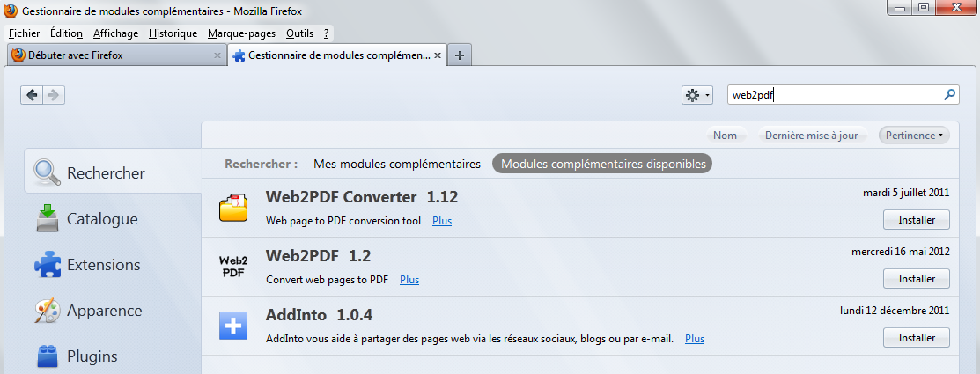Screen dimensions: 980x374
Task: Open a new tab with the plus button
Action: (460, 55)
